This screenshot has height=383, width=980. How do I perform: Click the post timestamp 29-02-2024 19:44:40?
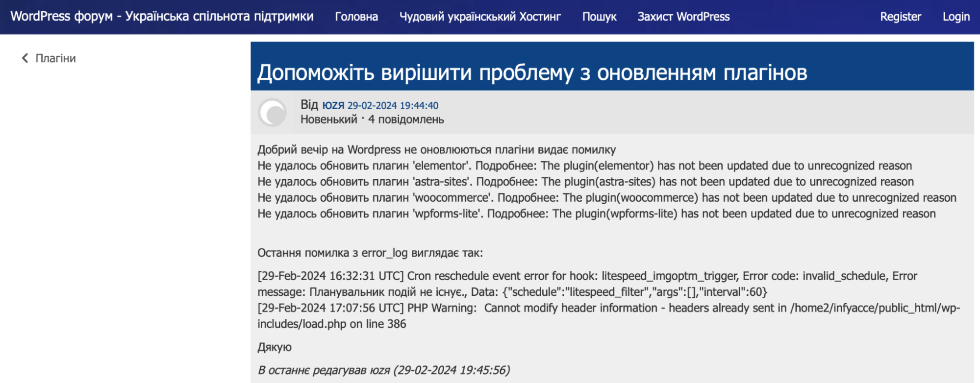pyautogui.click(x=393, y=105)
